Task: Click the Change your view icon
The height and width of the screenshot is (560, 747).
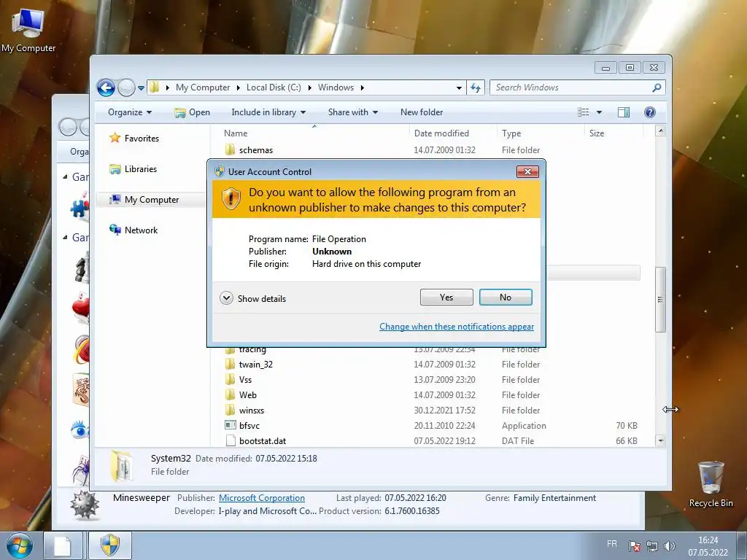Action: [583, 112]
